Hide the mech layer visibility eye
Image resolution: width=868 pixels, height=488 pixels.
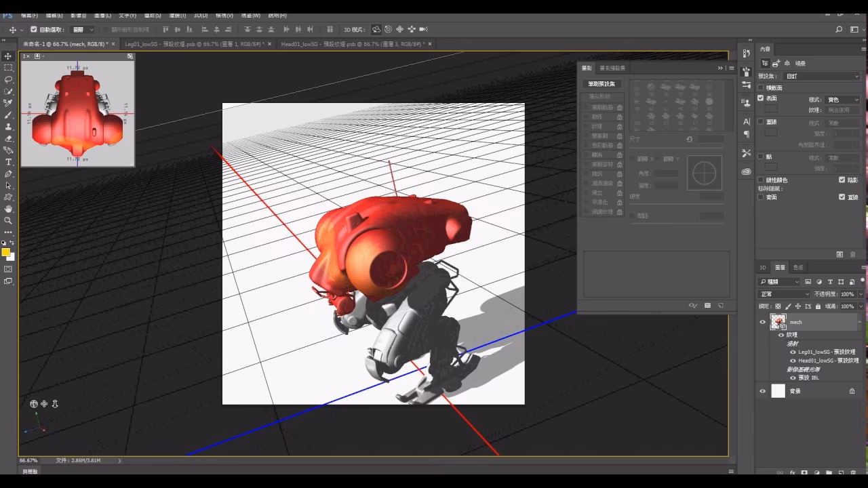click(764, 321)
